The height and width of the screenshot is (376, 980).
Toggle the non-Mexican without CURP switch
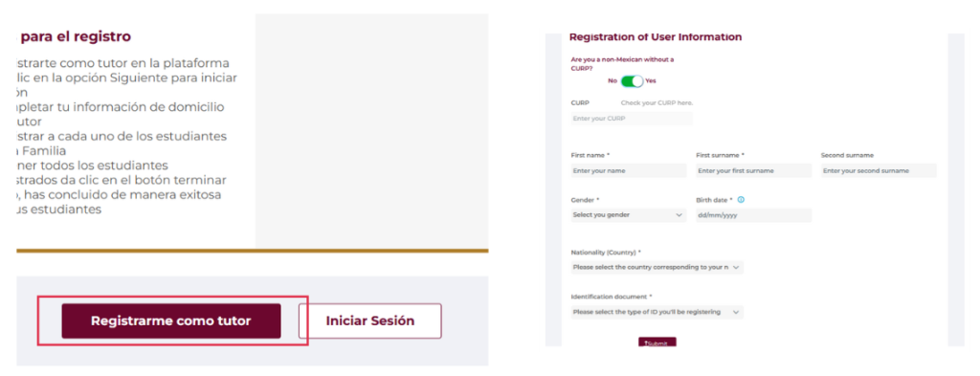click(x=632, y=81)
